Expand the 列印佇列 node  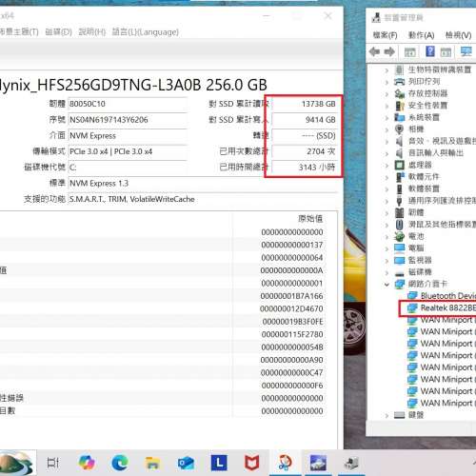(x=387, y=82)
